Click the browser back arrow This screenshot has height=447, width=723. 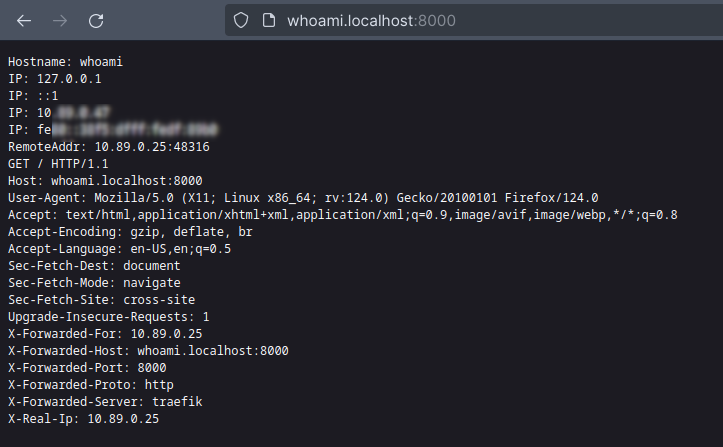coord(24,20)
